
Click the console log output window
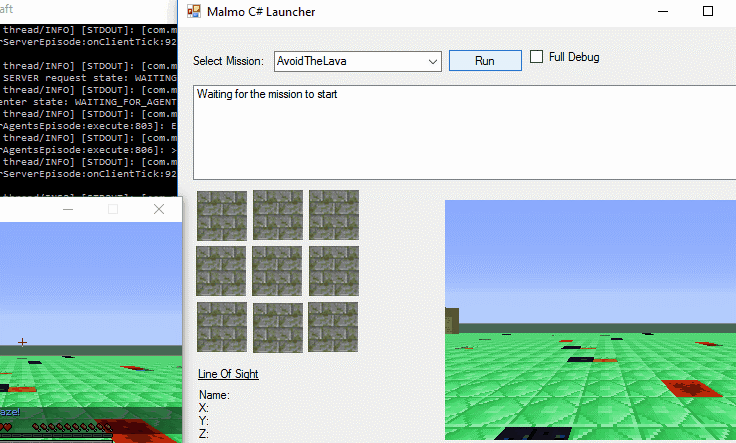click(x=88, y=110)
